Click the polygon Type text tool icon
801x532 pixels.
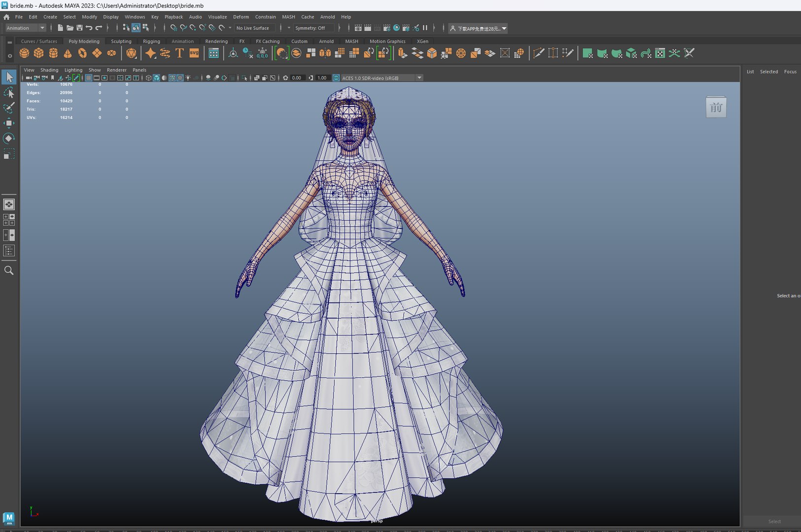(x=179, y=53)
